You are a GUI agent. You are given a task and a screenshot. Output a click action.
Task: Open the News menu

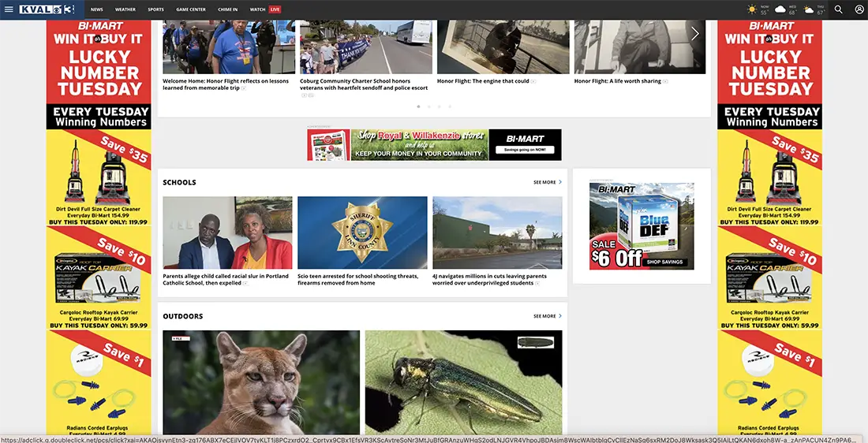pos(97,9)
